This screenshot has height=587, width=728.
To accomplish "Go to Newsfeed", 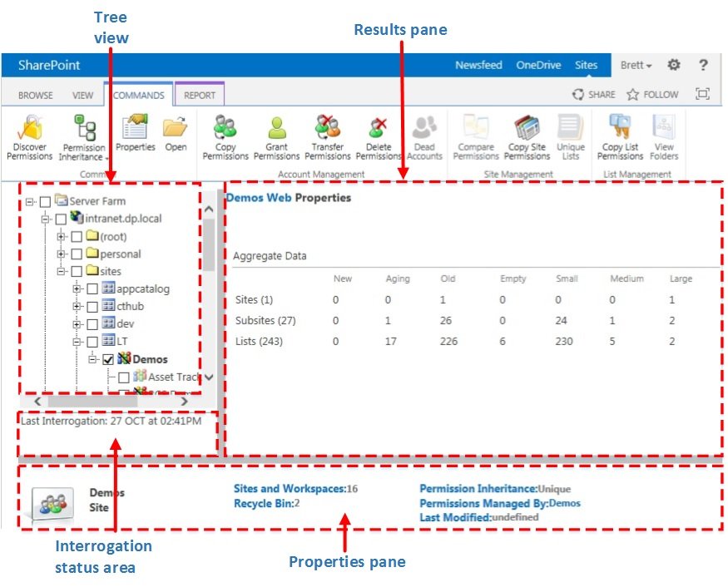I will pyautogui.click(x=478, y=65).
